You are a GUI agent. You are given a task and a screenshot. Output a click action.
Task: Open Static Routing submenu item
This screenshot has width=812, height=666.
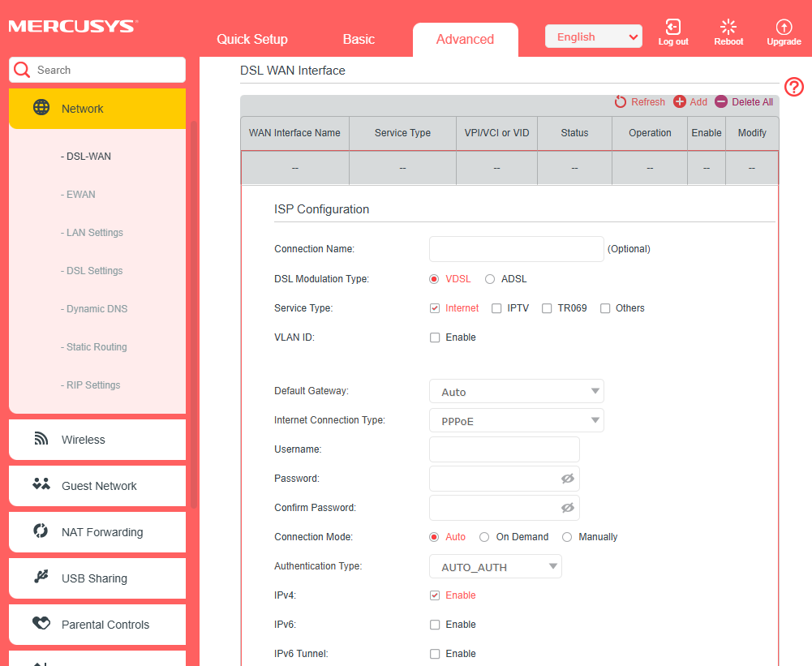pos(94,347)
